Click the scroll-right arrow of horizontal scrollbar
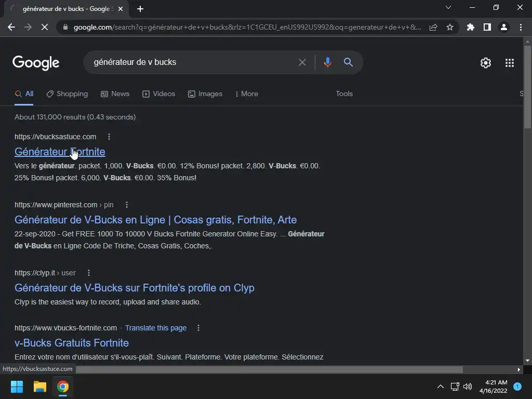Image resolution: width=532 pixels, height=399 pixels. tap(519, 369)
